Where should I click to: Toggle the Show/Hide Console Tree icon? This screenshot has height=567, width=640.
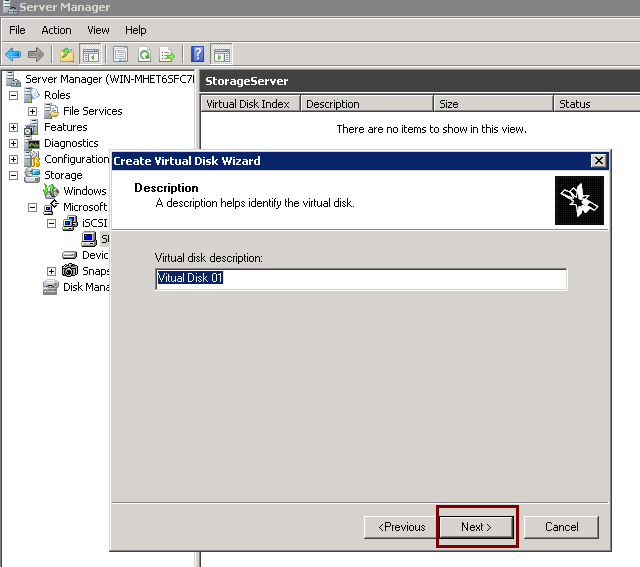pos(90,54)
